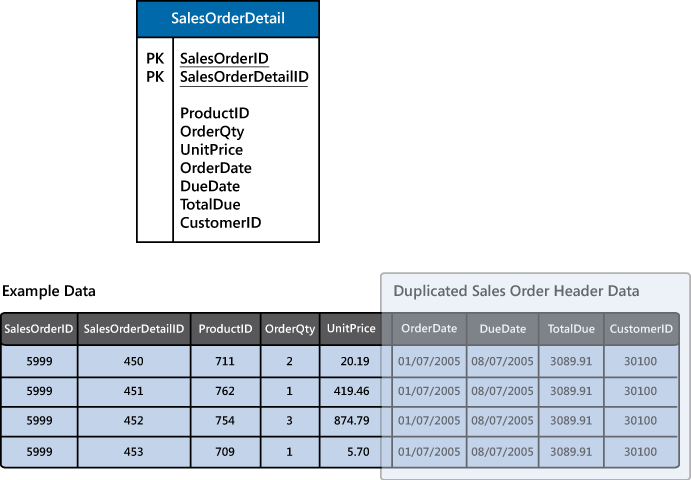Select the CustomerID attribute in entity box

220,223
